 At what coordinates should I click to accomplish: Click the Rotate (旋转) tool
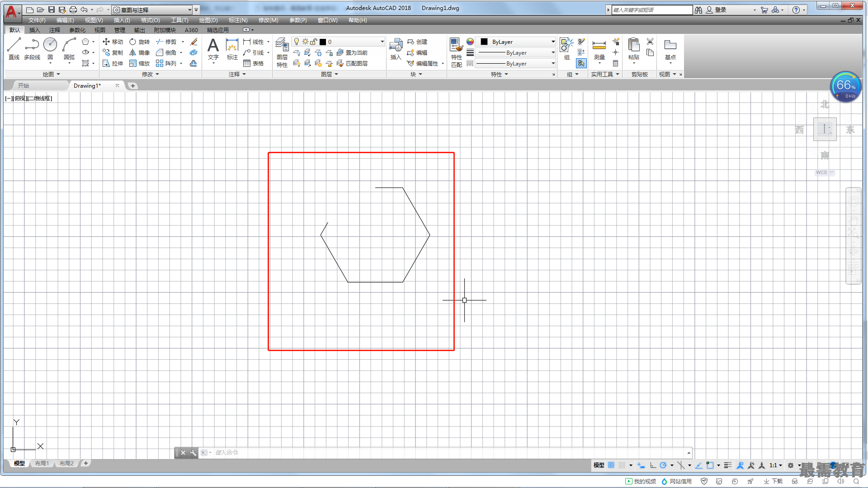point(139,42)
